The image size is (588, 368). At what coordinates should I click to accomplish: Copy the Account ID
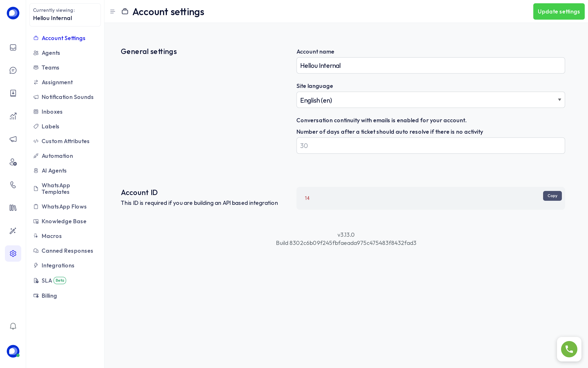point(552,196)
